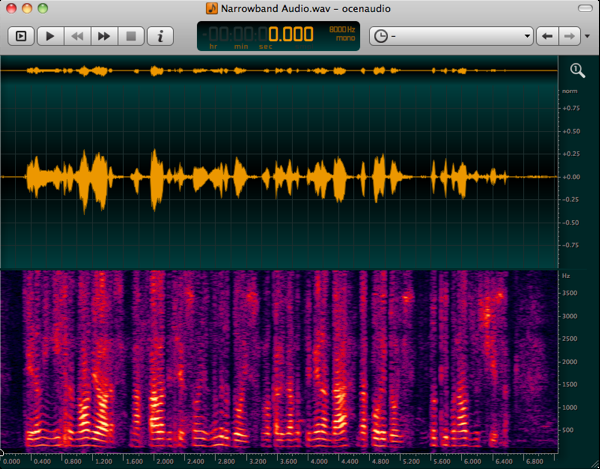This screenshot has height=469, width=600.
Task: Click the Play button in toolbar
Action: pos(49,36)
